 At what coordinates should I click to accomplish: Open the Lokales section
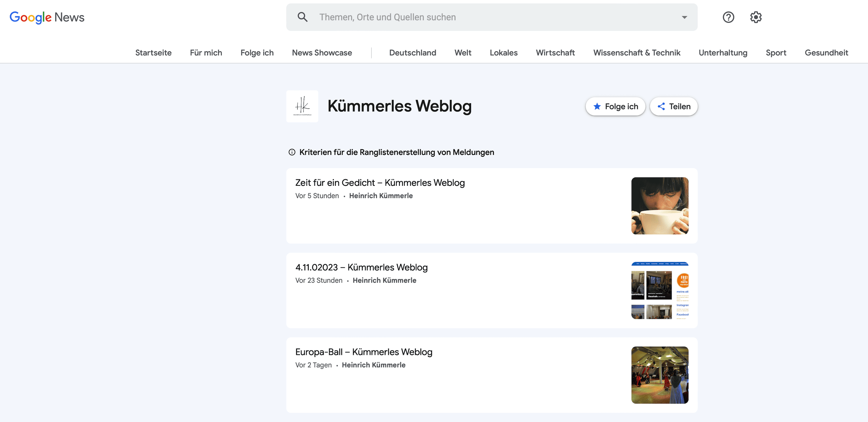click(503, 53)
